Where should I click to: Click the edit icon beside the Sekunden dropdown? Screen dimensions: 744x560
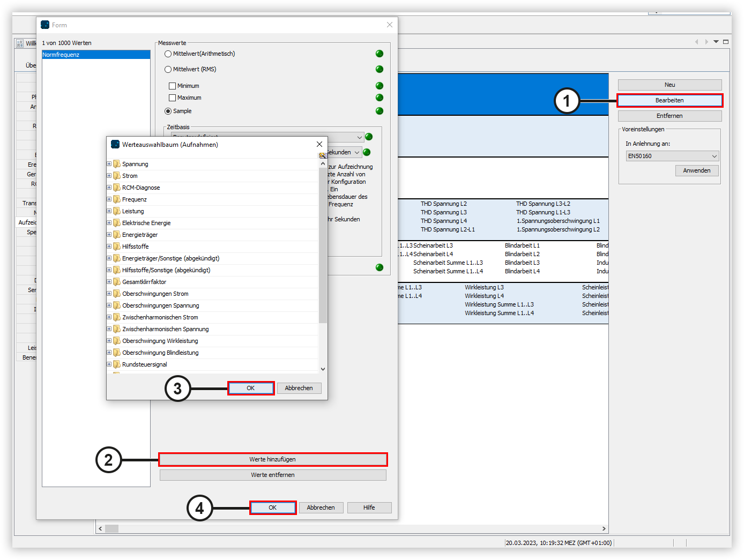323,154
